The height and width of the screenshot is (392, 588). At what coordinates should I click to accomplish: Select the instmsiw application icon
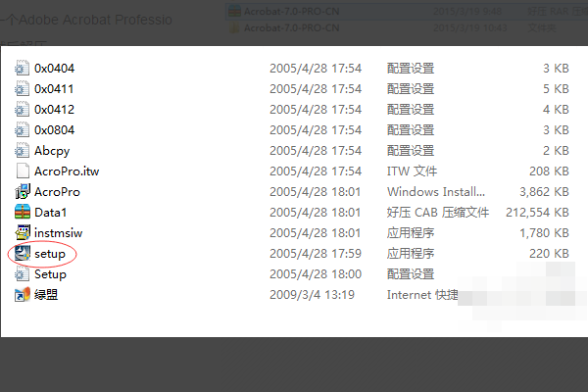pos(24,233)
